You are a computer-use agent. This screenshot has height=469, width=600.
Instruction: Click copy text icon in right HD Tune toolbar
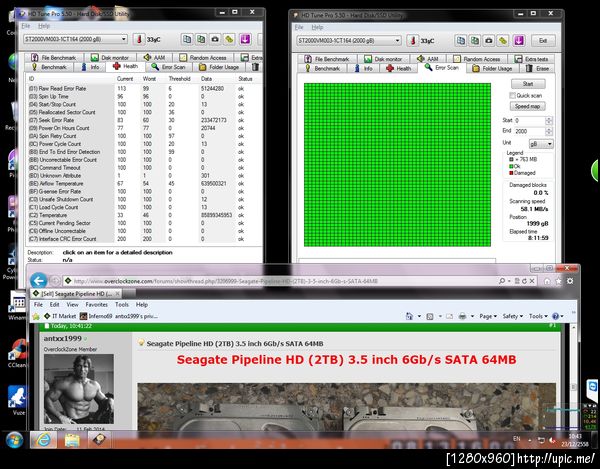[x=460, y=41]
